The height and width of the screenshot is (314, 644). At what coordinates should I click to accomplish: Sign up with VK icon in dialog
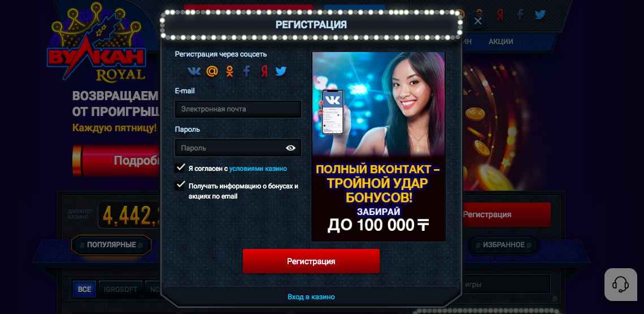point(194,71)
